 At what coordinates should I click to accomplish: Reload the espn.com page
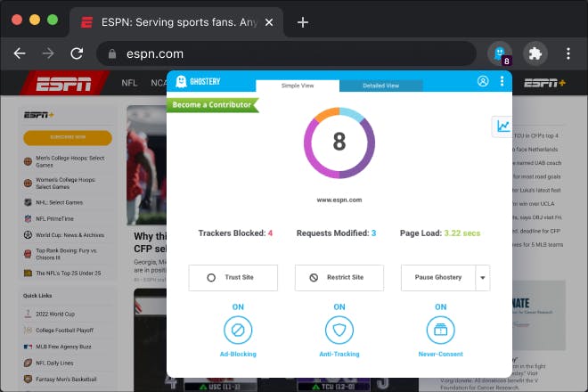pos(77,53)
